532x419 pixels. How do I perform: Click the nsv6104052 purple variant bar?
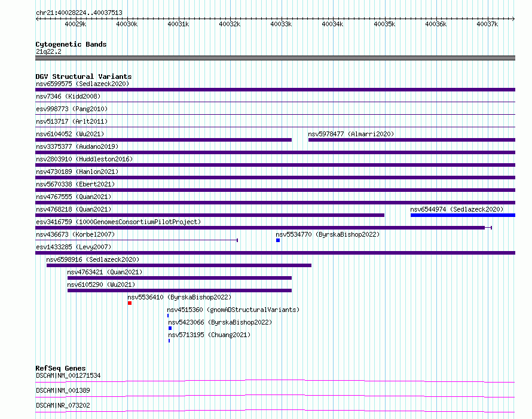pyautogui.click(x=164, y=140)
